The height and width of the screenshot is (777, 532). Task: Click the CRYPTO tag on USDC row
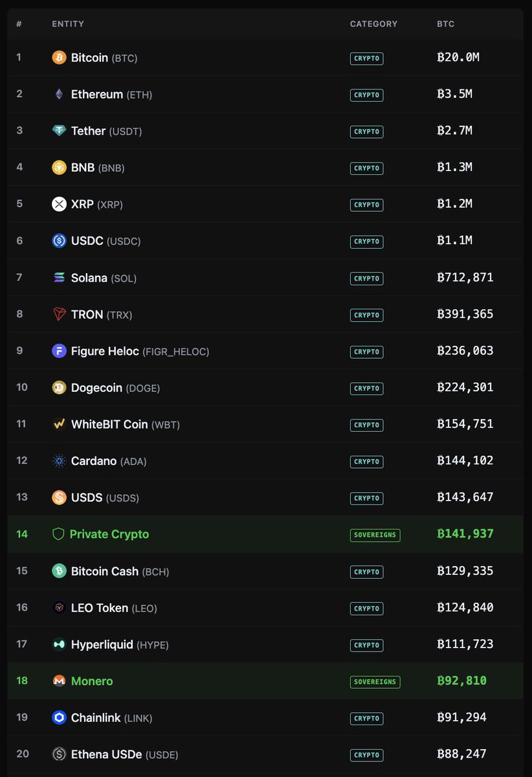[367, 241]
